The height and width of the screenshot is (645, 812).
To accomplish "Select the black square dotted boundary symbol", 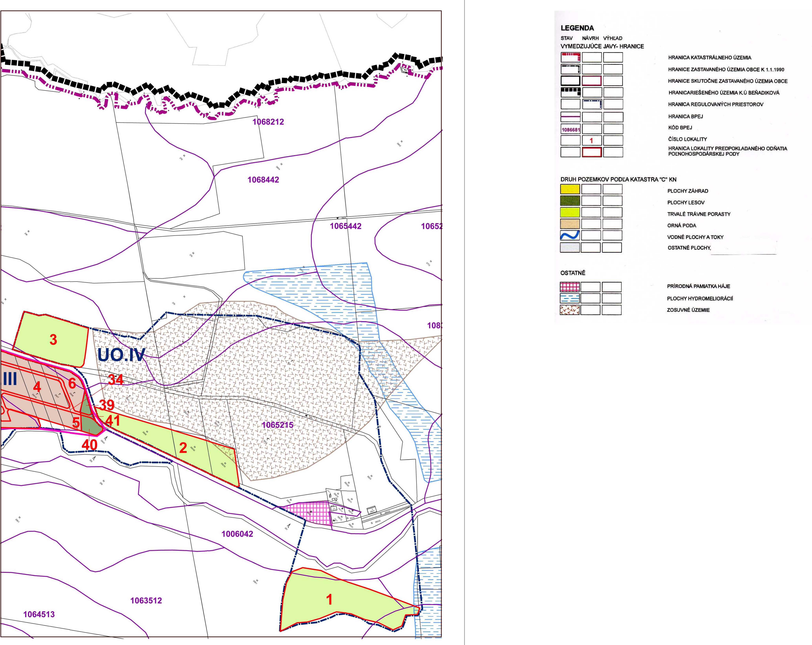I will click(x=570, y=92).
